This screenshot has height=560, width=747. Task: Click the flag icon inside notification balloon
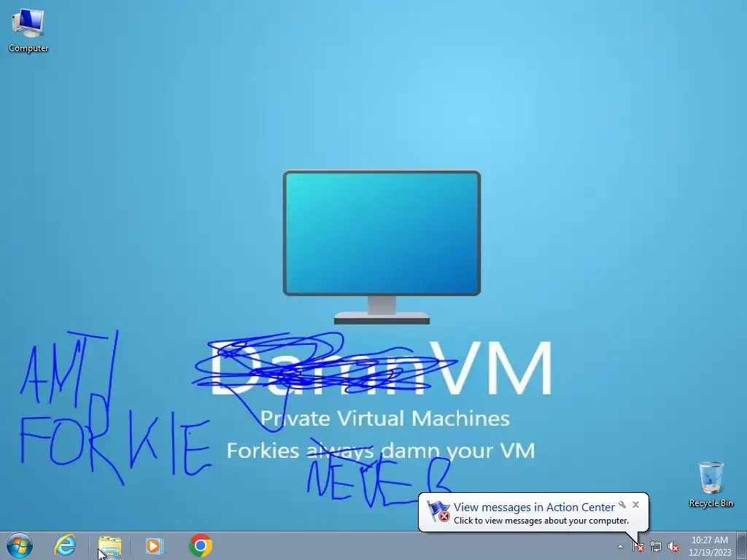click(x=438, y=511)
